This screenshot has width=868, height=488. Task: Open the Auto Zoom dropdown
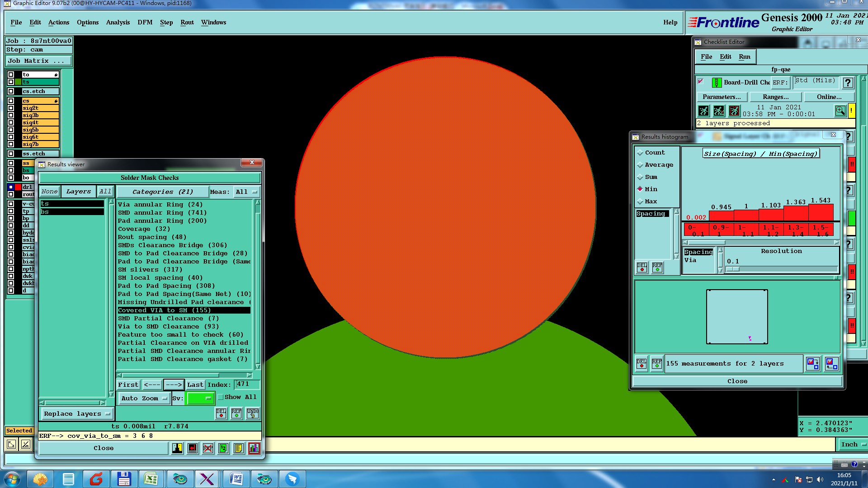144,398
